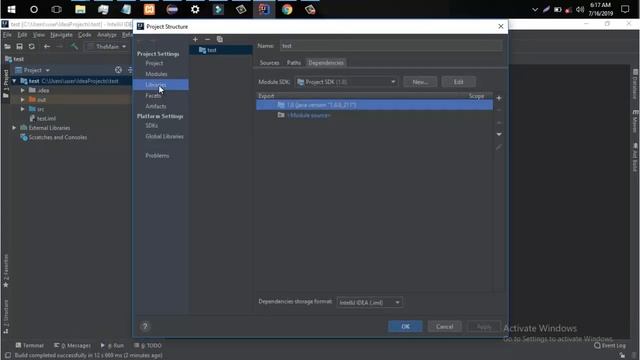This screenshot has height=360, width=640.
Task: Expand the .idea folder
Action: [23, 90]
